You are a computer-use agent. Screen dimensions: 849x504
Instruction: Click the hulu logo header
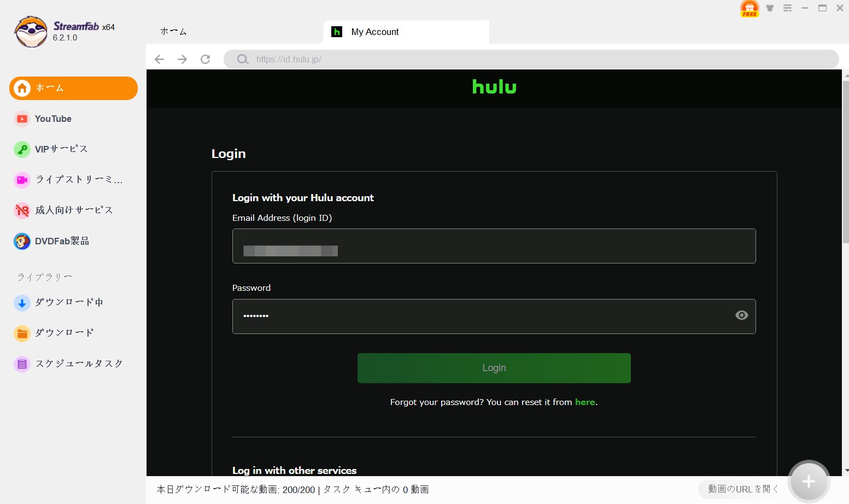[x=494, y=87]
